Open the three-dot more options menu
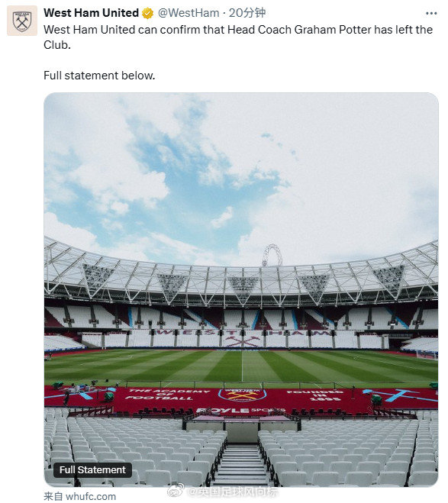Viewport: 448px width, 503px height. [x=431, y=13]
